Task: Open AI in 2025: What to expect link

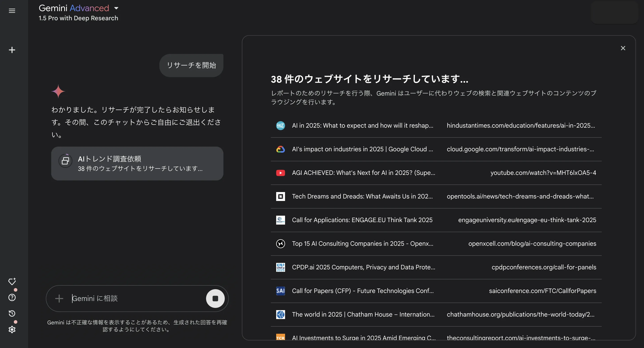Action: pos(363,125)
